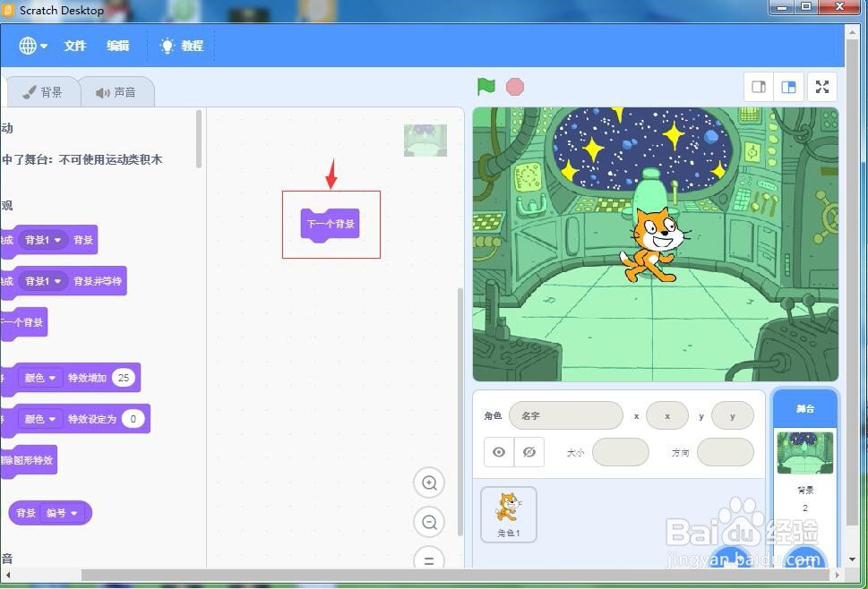Enter full screen stage mode

click(x=822, y=87)
